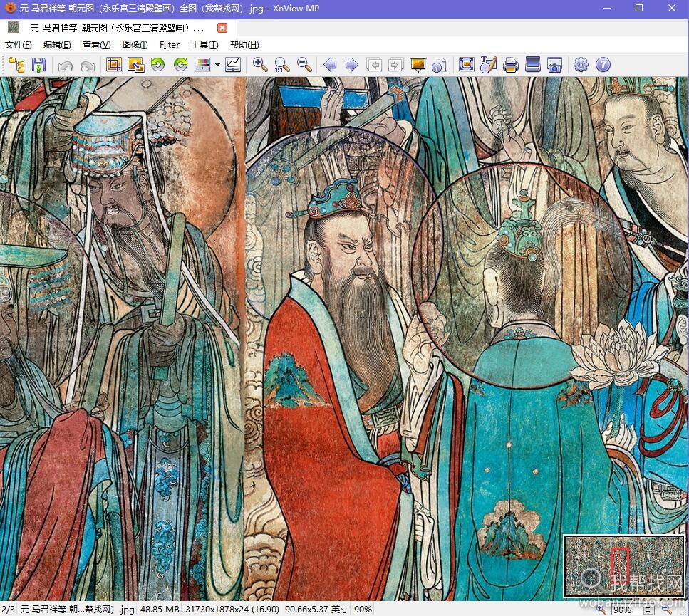Click the 2/3 file index in status bar
This screenshot has width=689, height=616.
click(8, 610)
